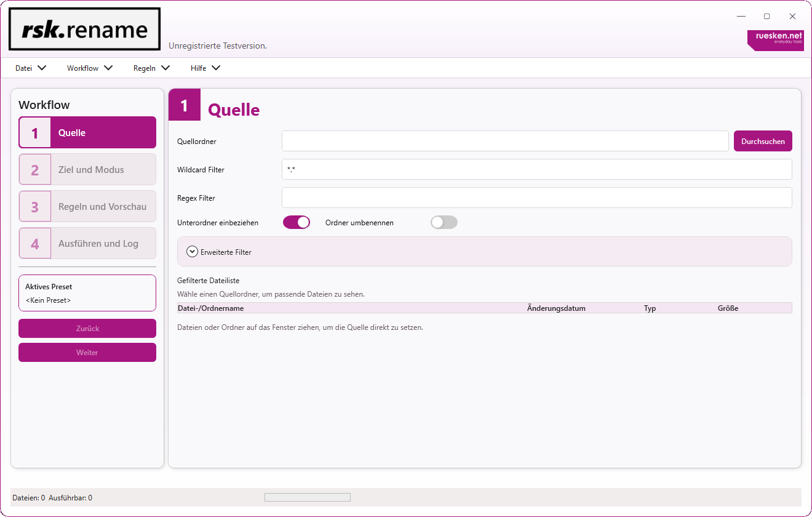Click the rsk.rename logo
The image size is (812, 517).
click(84, 29)
